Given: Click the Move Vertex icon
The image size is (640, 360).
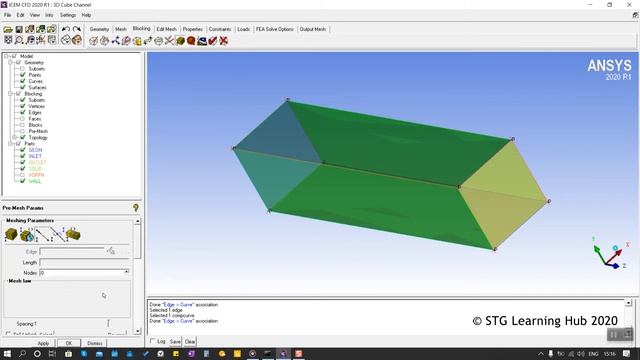Looking at the screenshot, I should coord(148,41).
